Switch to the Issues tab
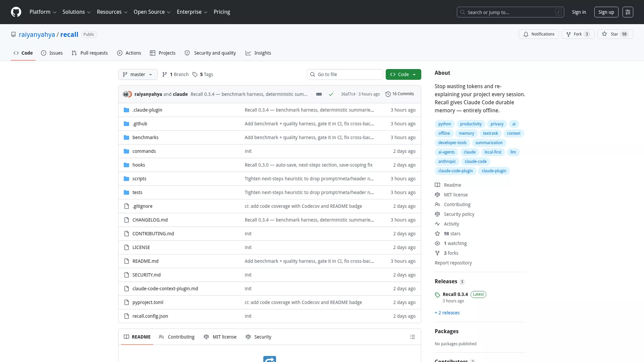644x362 pixels. (x=52, y=53)
